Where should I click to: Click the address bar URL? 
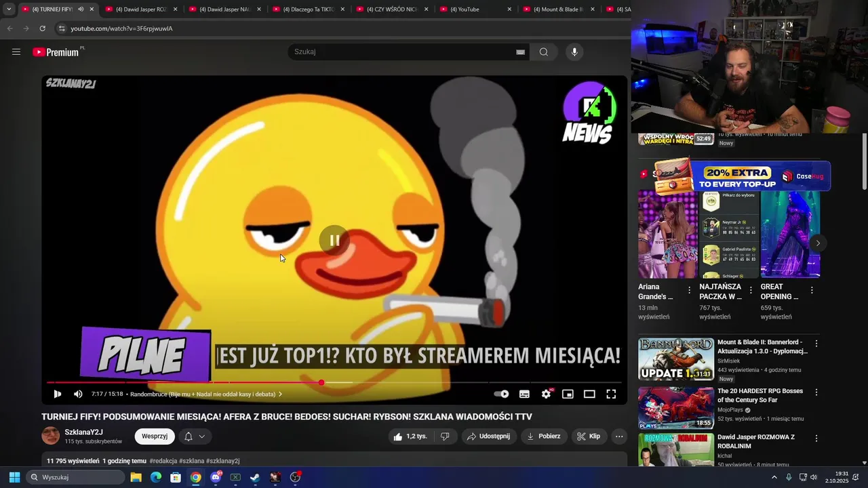[x=122, y=28]
